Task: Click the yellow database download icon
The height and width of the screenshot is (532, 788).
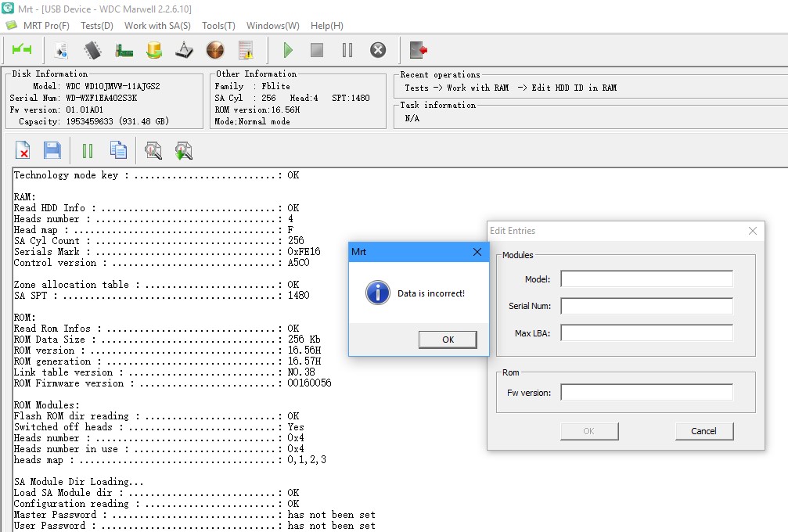Action: pyautogui.click(x=154, y=50)
